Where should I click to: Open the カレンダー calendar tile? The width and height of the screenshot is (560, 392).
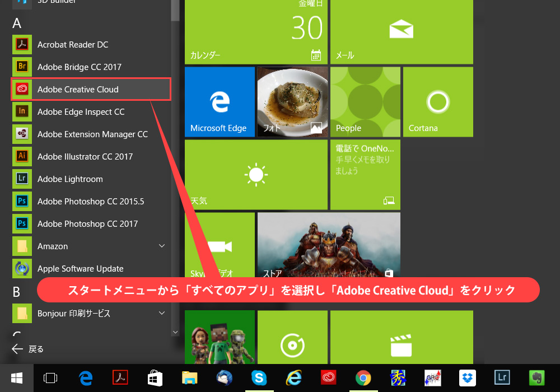[x=256, y=32]
